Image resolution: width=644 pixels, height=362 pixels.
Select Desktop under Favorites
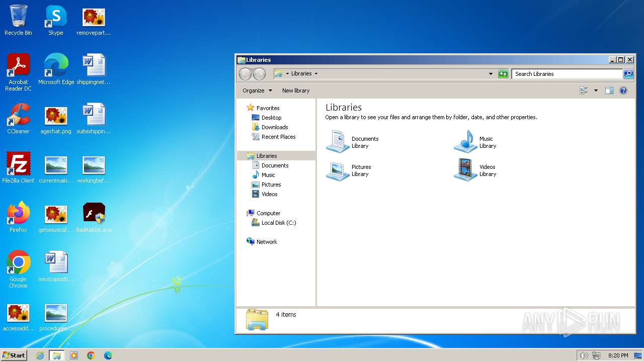click(267, 118)
